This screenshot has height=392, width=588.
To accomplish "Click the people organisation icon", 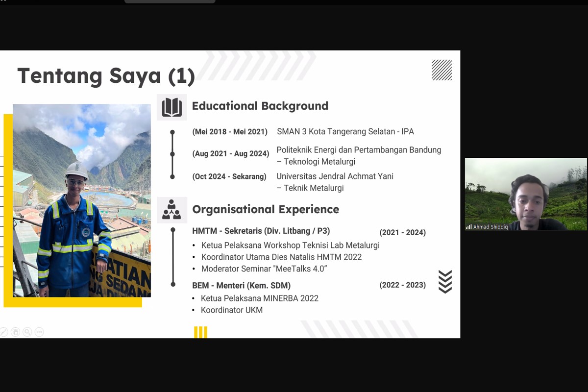I will 171,210.
